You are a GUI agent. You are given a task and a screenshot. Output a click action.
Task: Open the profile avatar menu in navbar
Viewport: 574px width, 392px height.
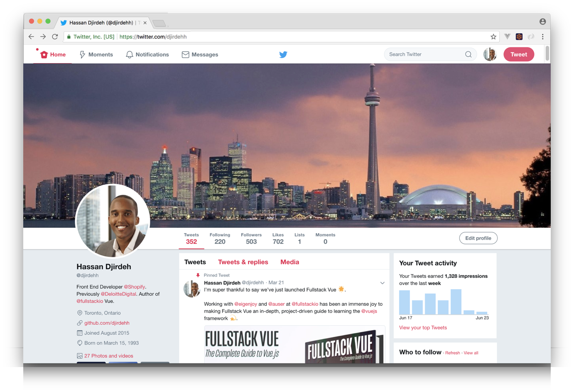point(490,54)
